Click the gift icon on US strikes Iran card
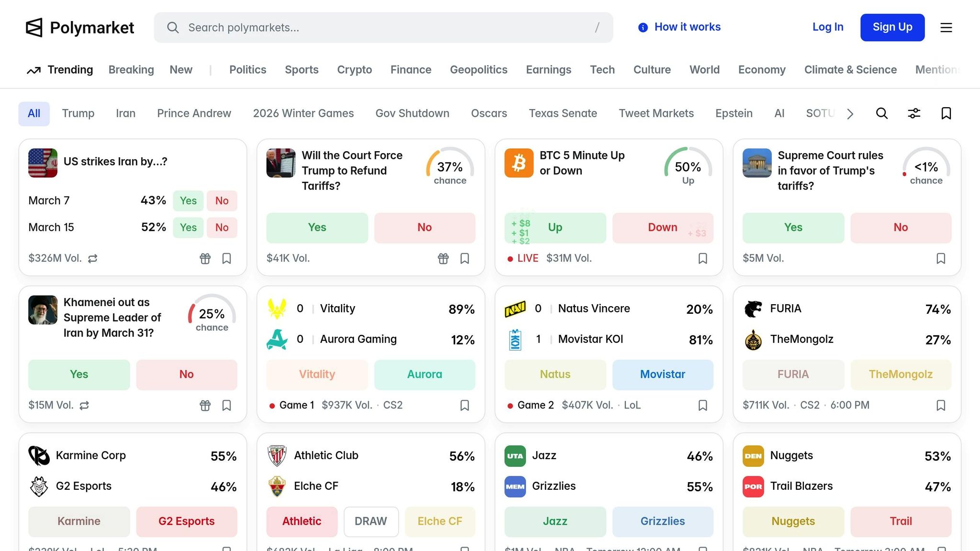The height and width of the screenshot is (551, 980). pyautogui.click(x=205, y=259)
